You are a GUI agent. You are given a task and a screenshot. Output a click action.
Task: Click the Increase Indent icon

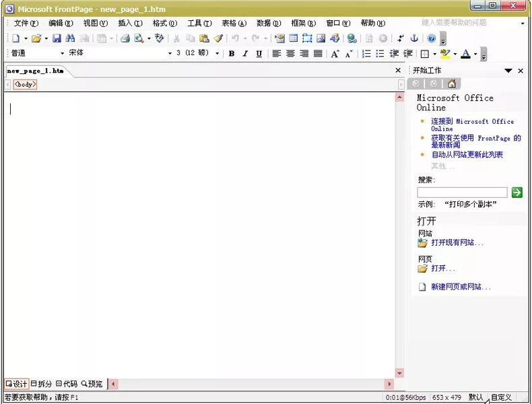[x=407, y=54]
